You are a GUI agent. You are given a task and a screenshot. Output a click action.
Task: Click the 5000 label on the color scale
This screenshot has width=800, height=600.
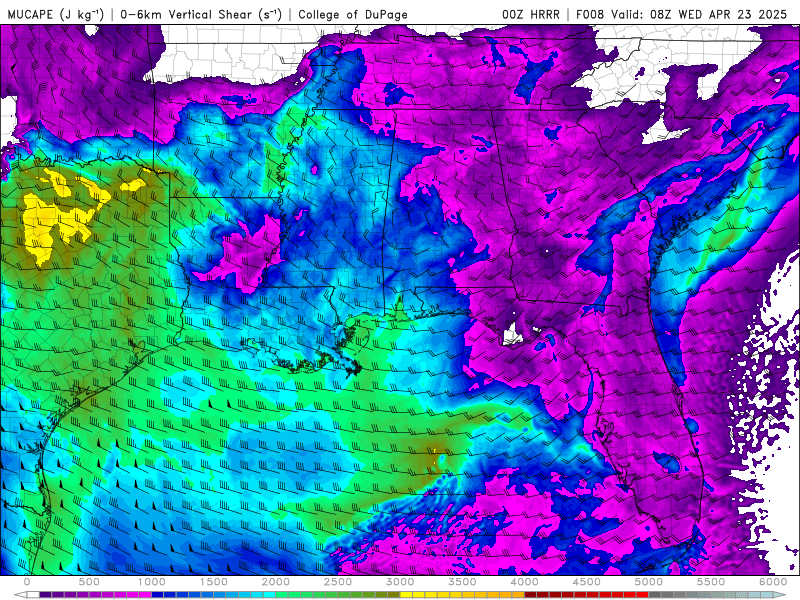click(649, 582)
